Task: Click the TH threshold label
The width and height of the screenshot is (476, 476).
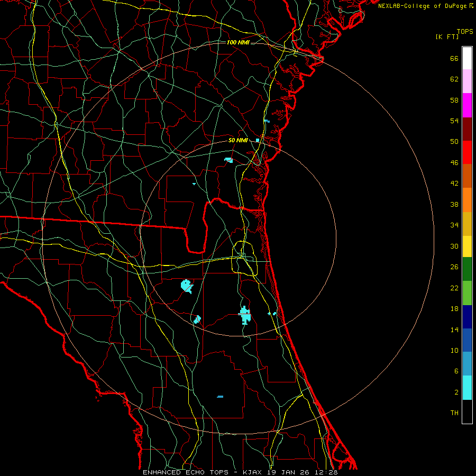Action: point(454,413)
